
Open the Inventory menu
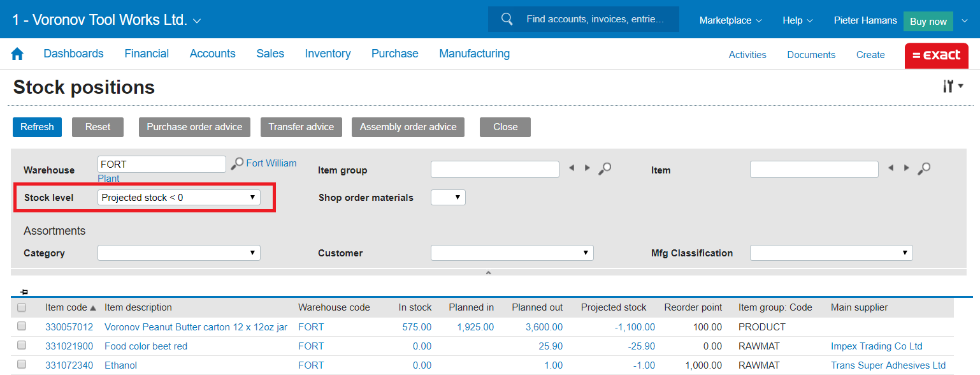click(x=328, y=54)
